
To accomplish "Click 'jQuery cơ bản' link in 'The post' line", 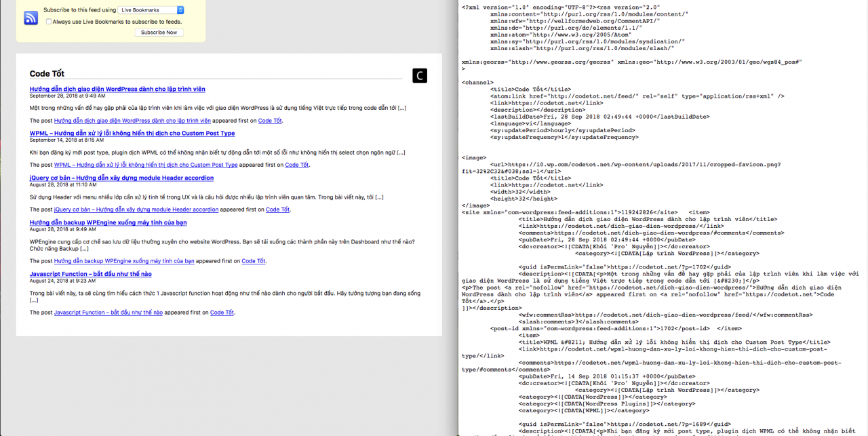I will 136,210.
